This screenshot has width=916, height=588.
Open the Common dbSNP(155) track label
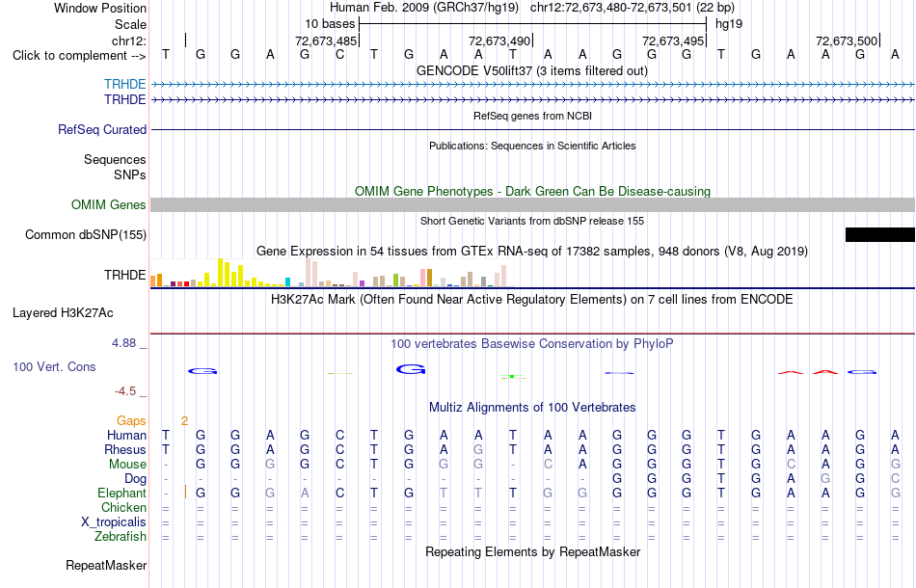point(86,235)
